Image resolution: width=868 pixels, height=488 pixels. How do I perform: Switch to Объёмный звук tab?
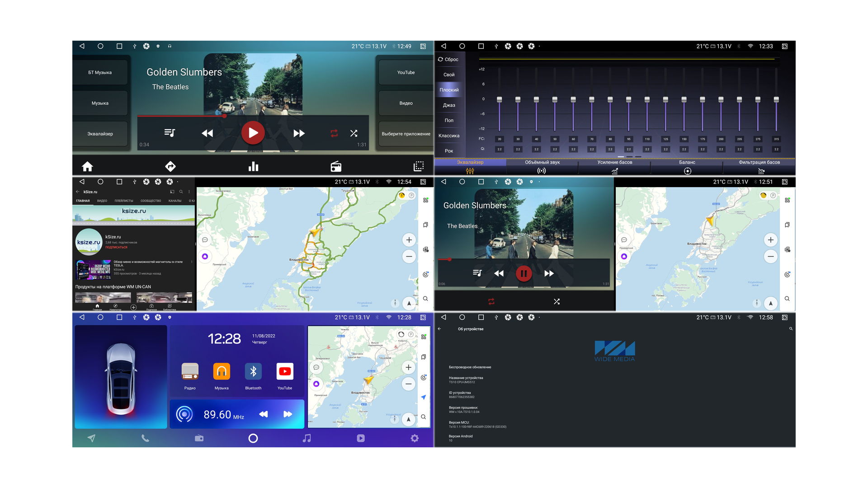pos(542,166)
